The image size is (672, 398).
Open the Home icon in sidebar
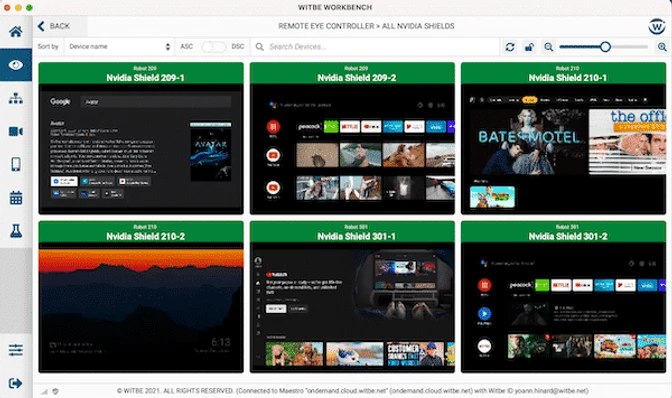tap(16, 31)
